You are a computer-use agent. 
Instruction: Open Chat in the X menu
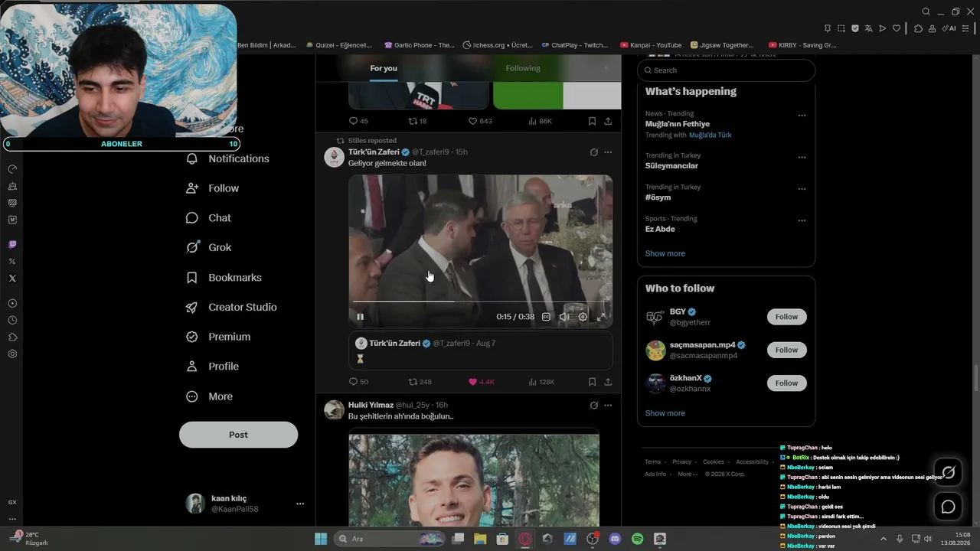208,218
